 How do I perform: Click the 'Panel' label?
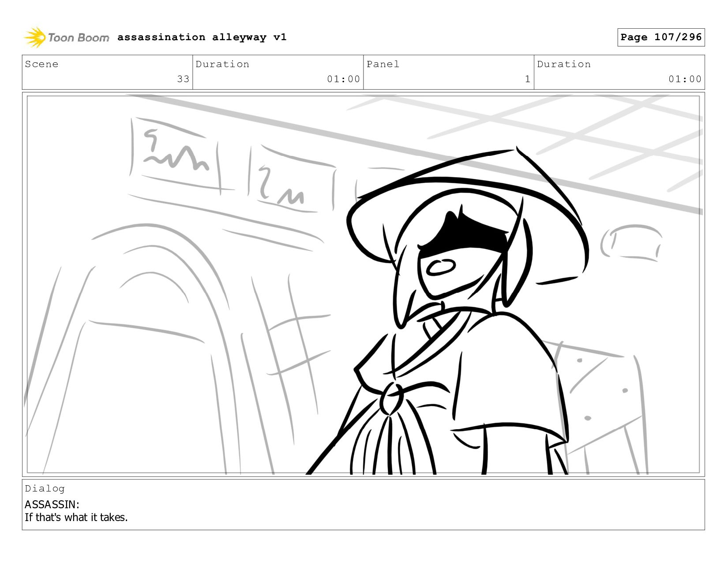tap(383, 64)
